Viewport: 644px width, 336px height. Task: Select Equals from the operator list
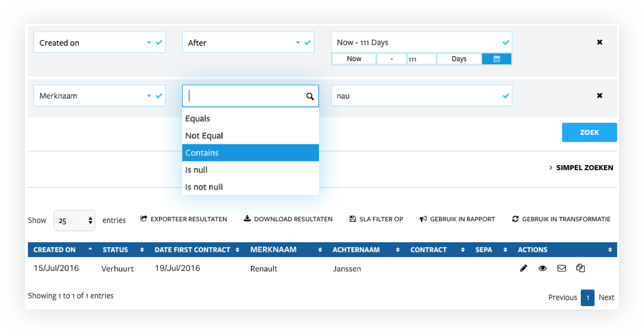[x=250, y=119]
